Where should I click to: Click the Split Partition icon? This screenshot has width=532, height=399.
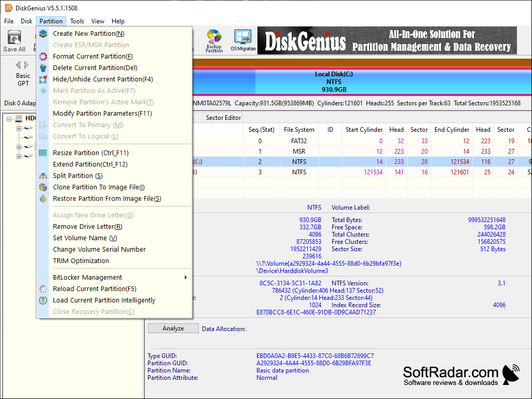(43, 176)
